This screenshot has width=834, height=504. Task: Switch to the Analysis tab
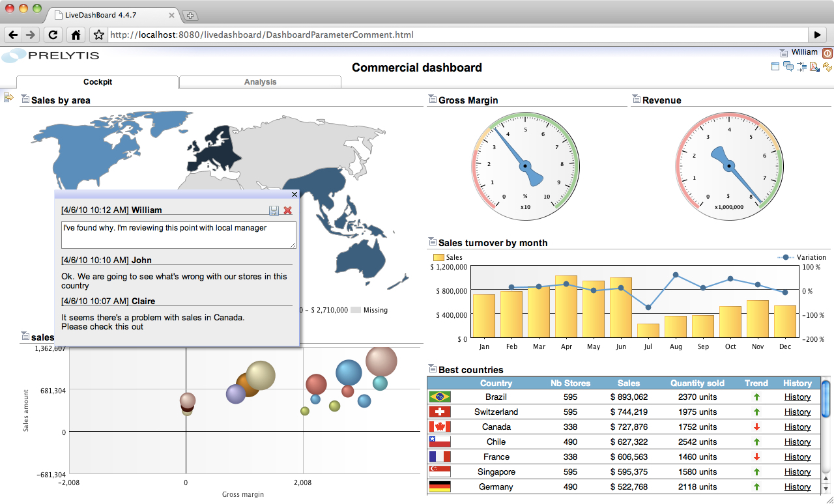pos(260,82)
